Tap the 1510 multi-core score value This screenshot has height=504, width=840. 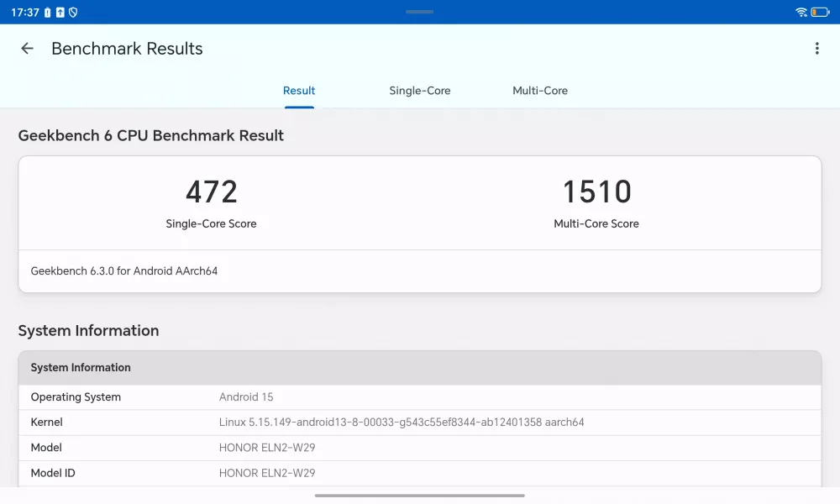click(x=596, y=192)
